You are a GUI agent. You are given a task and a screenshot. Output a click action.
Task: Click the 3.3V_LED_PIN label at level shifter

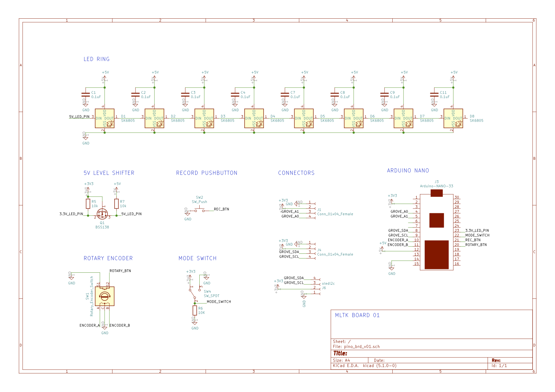71,214
